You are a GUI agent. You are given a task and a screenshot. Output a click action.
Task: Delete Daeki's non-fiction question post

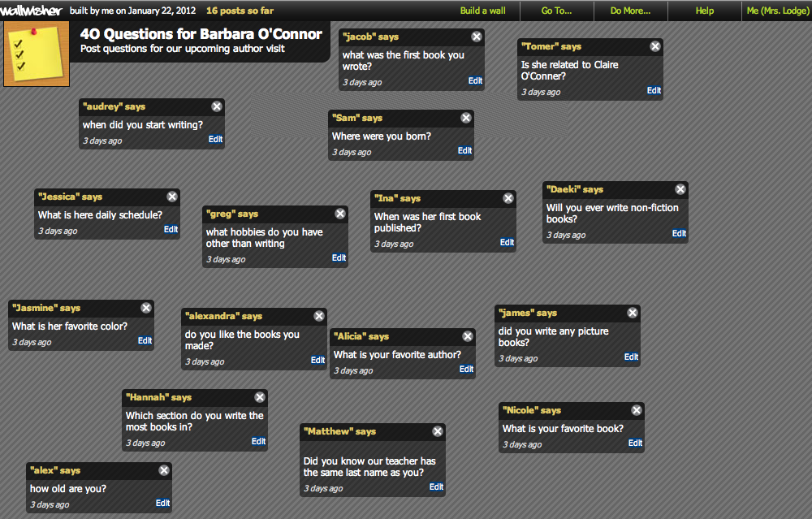point(680,189)
